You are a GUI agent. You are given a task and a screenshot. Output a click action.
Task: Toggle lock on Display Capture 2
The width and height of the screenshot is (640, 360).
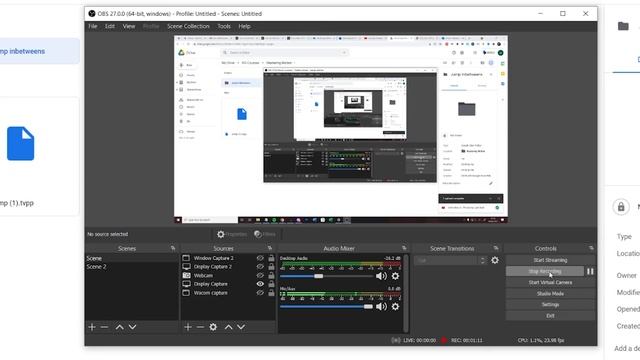[271, 267]
